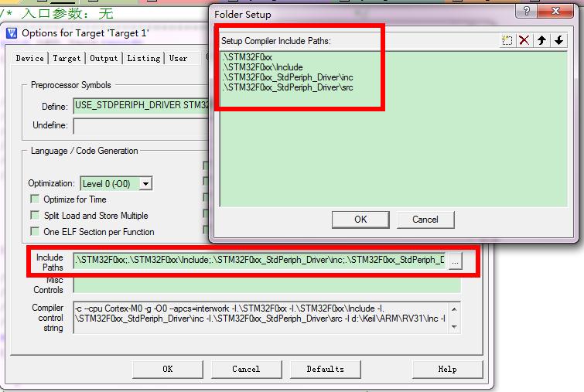Click Cancel in Options for Target dialog
Viewport: 584px width, 392px height.
[x=246, y=369]
